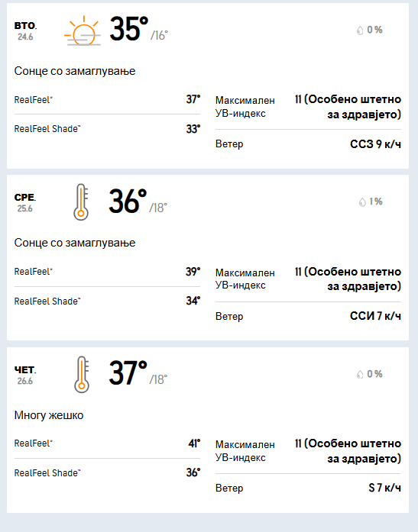Click Wednesday's Максимален УВ-индекс label
The image size is (418, 532).
[x=245, y=279]
